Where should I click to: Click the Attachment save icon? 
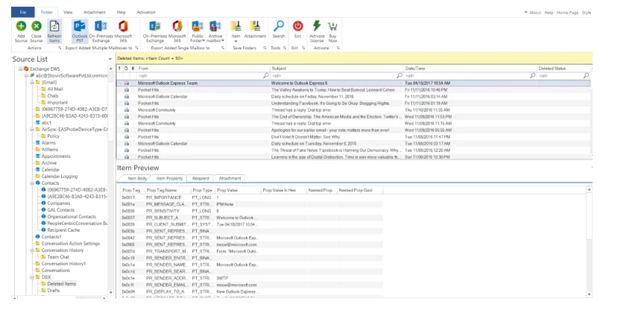pos(255,26)
